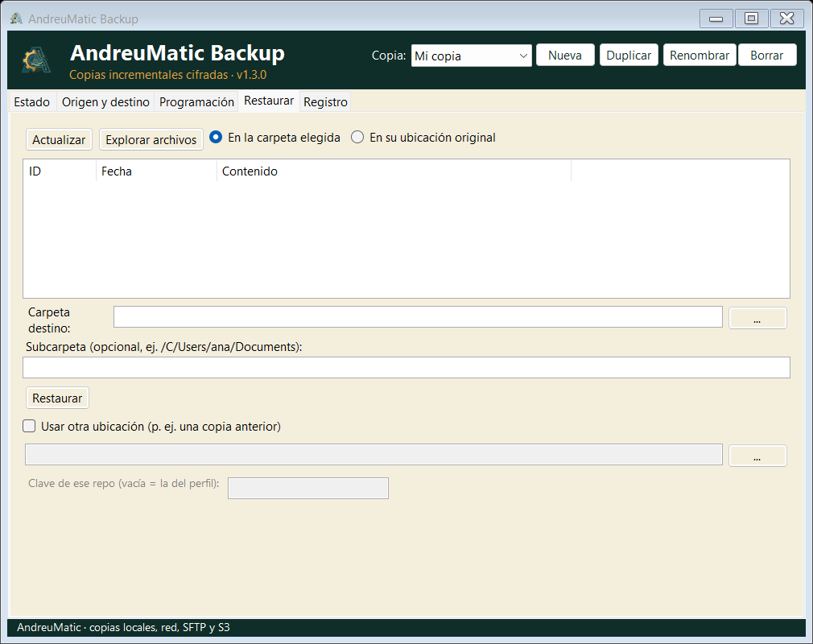813x644 pixels.
Task: Start restore with the Restaurar button
Action: (57, 398)
